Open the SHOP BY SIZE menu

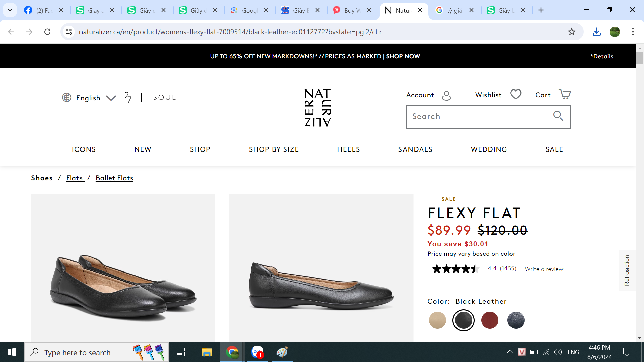[x=273, y=149]
